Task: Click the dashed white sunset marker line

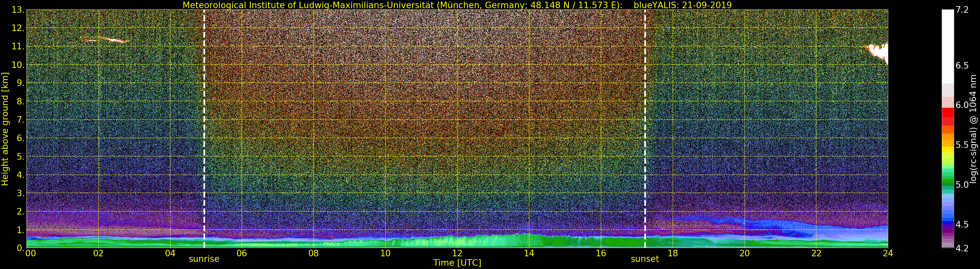Action: tap(645, 129)
